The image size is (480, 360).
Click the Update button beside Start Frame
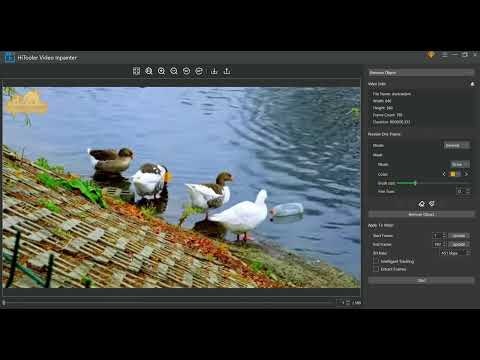tap(459, 236)
